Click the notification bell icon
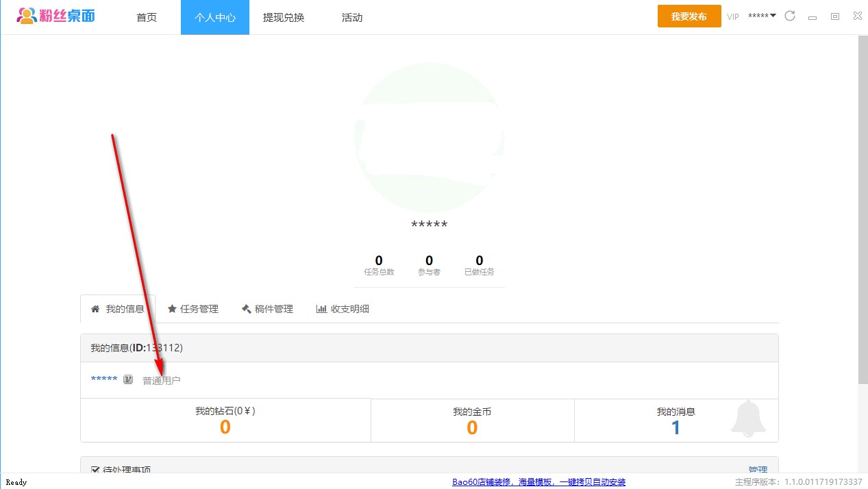 click(x=747, y=418)
